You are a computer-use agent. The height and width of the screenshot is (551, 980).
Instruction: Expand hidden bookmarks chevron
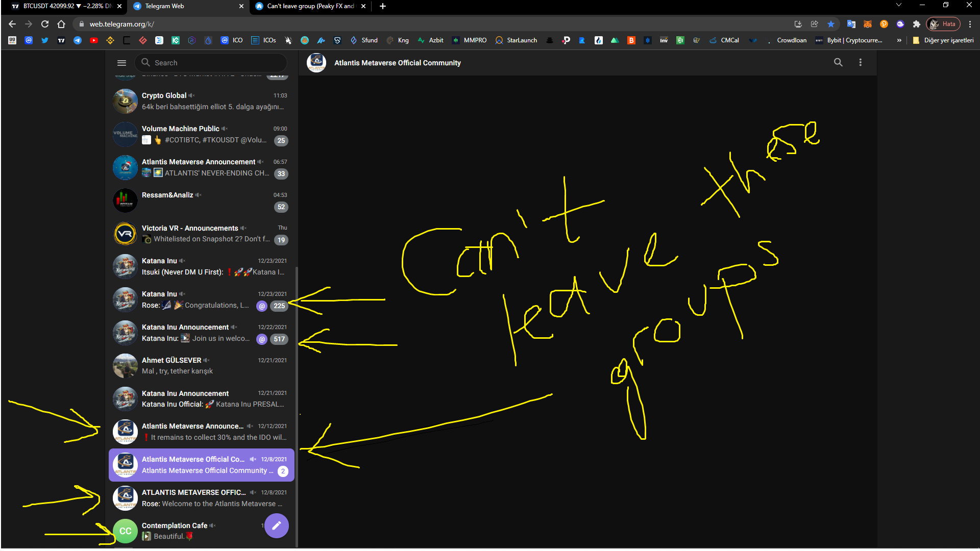899,40
